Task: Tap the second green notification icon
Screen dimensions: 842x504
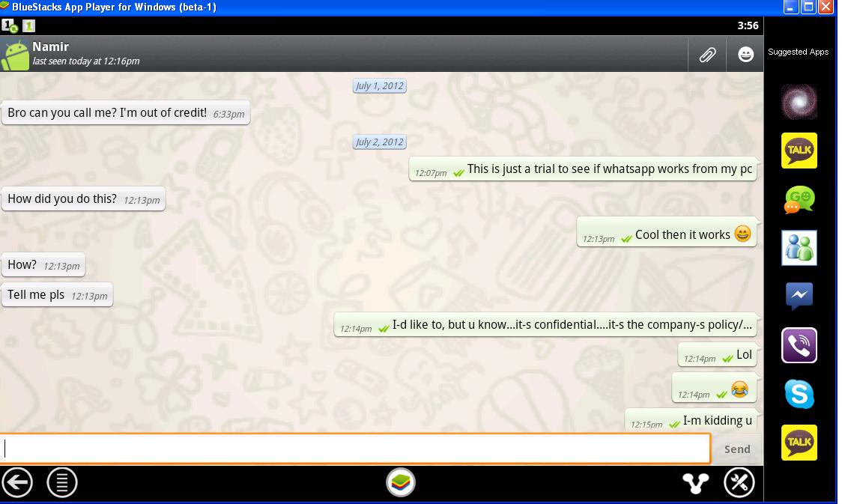Action: 28,25
